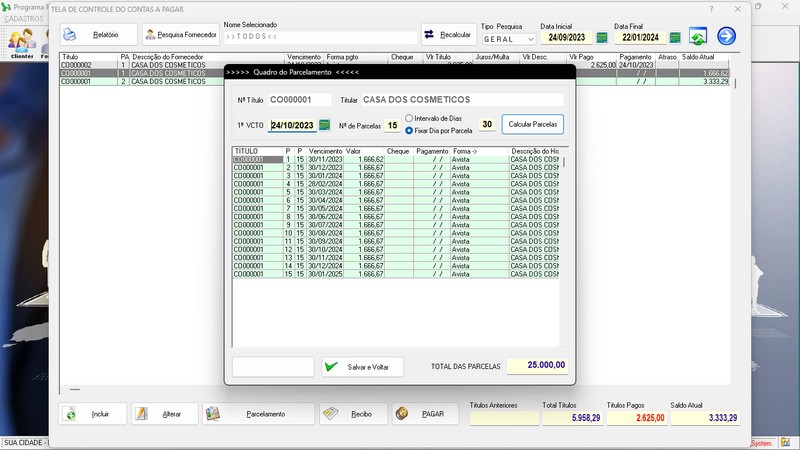Click the calendar icon next to 1º VCTO

pos(324,125)
